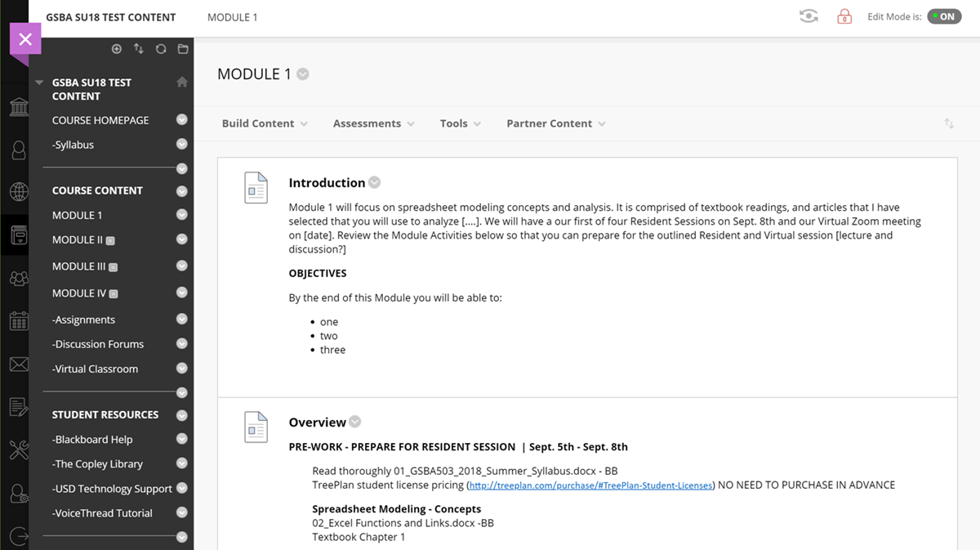Open options chevron for COURSE CONTENT subheader
Screen dimensions: 980x550
pos(182,190)
